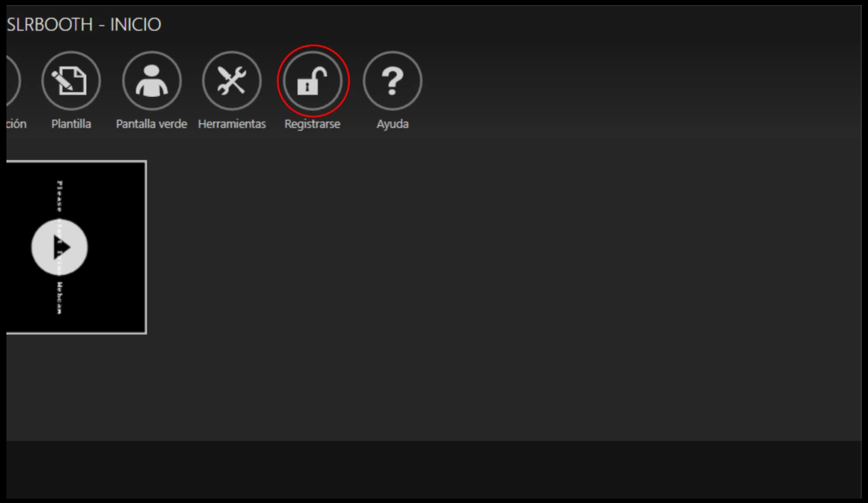Click empty dark area beside the thumbnail
The height and width of the screenshot is (503, 868).
click(x=499, y=285)
